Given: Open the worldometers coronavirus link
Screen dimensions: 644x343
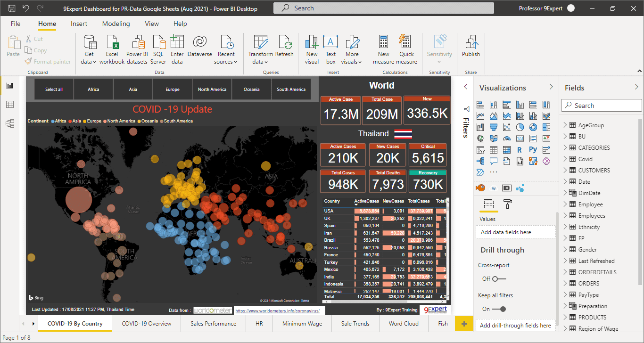Looking at the screenshot, I should pyautogui.click(x=280, y=311).
